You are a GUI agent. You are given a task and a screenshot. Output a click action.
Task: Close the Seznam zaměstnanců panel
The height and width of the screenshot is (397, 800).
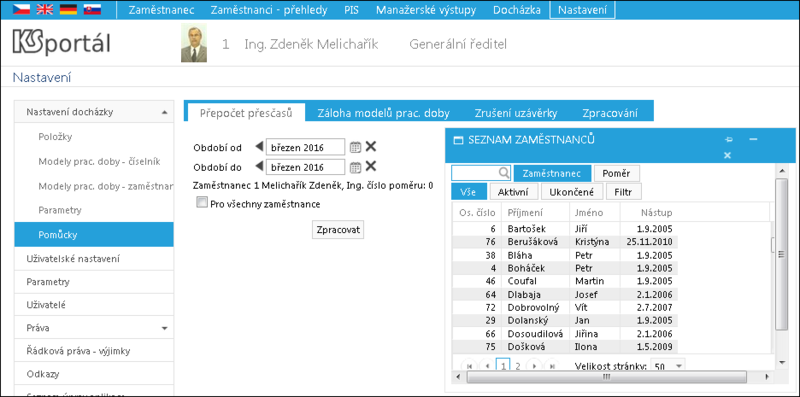pos(728,155)
